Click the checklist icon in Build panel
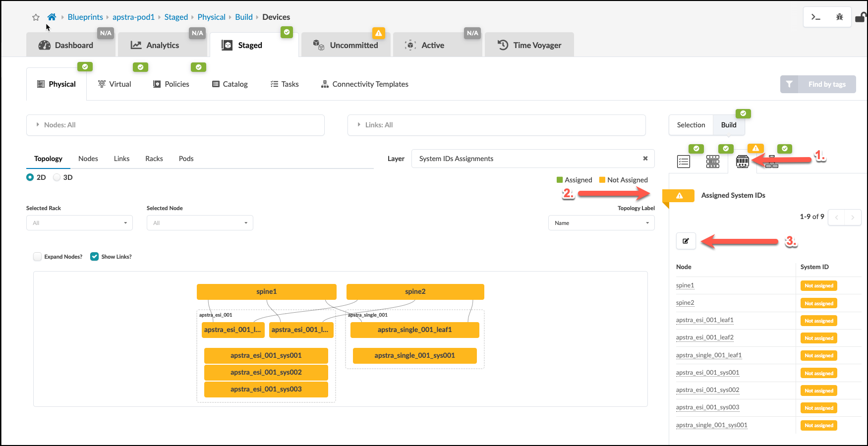The height and width of the screenshot is (446, 868). click(684, 162)
